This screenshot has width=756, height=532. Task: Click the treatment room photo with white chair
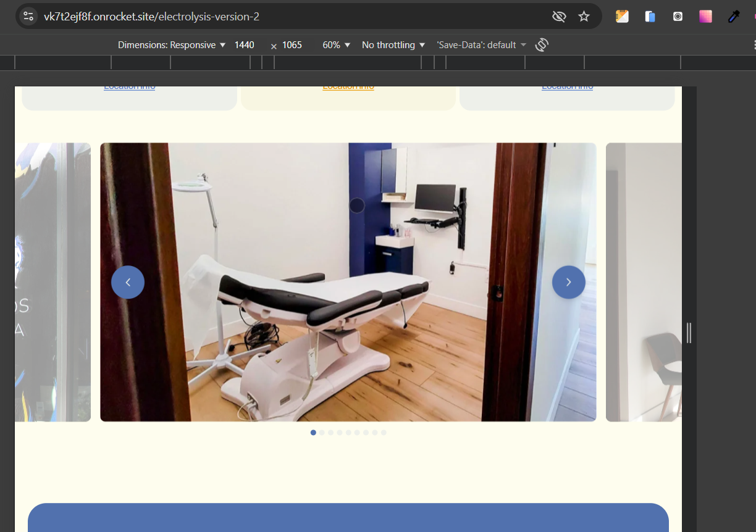[348, 282]
